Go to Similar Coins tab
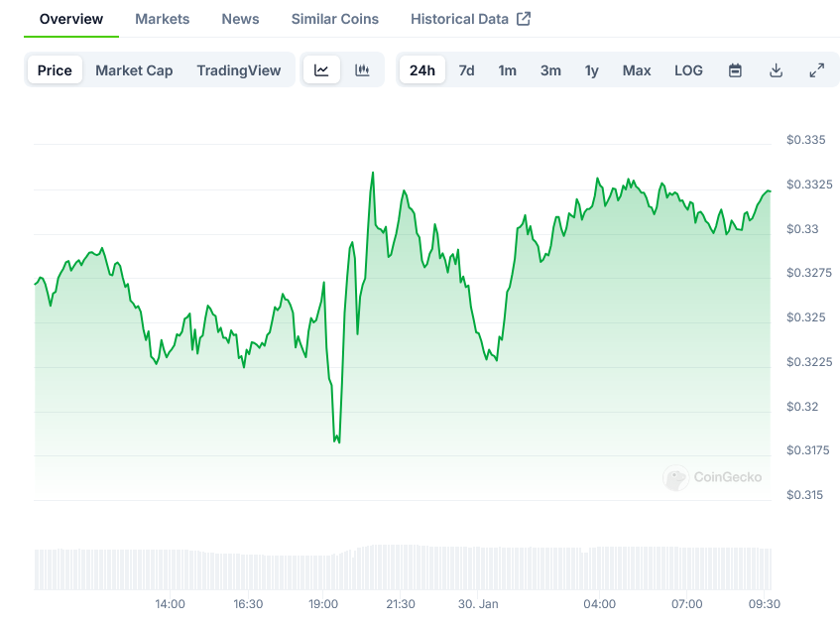Image resolution: width=840 pixels, height=625 pixels. coord(334,19)
